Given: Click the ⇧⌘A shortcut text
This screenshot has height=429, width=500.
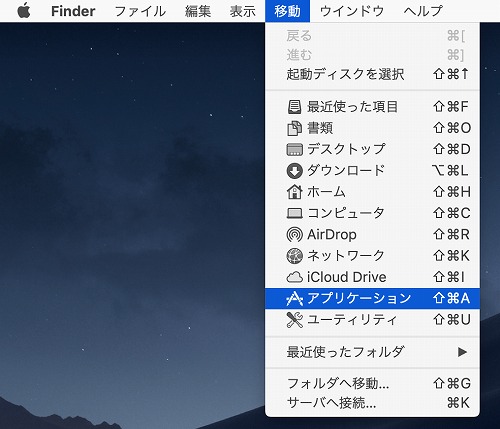Looking at the screenshot, I should [451, 298].
